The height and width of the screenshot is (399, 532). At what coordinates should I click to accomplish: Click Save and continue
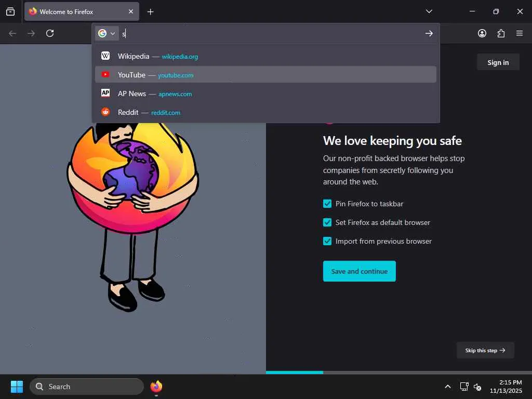pos(360,271)
